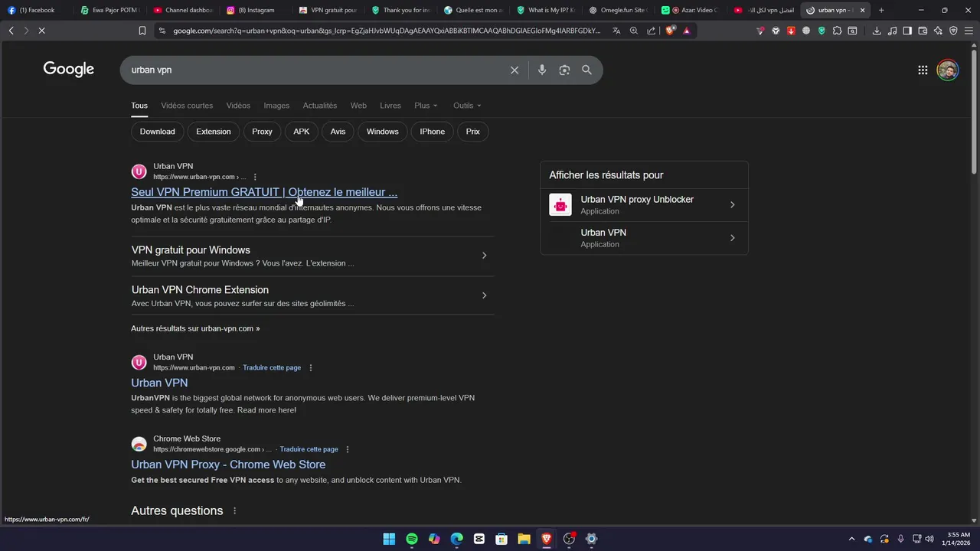Viewport: 980px width, 551px height.
Task: Open File Explorer from the taskbar
Action: (x=524, y=539)
